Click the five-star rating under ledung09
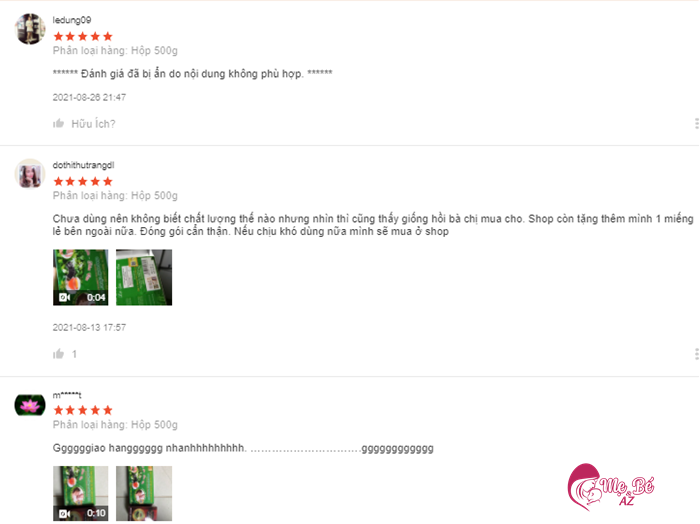The width and height of the screenshot is (700, 524). click(83, 36)
